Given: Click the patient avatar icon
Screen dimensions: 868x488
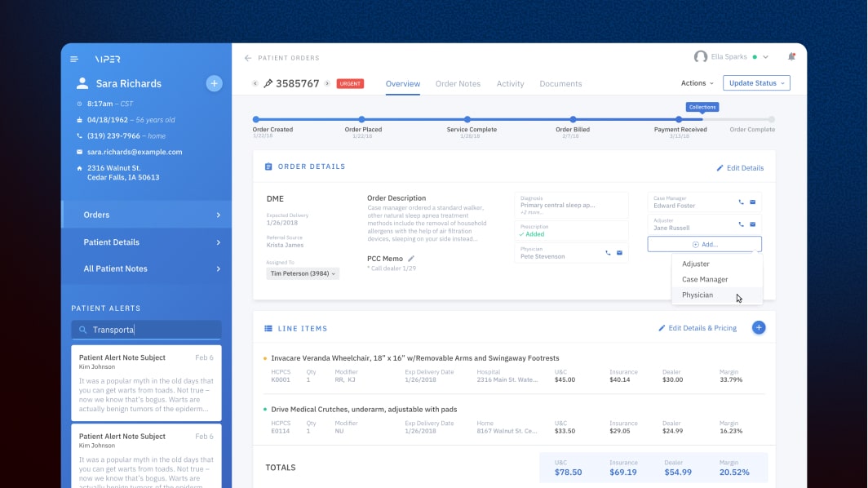Looking at the screenshot, I should coord(82,83).
